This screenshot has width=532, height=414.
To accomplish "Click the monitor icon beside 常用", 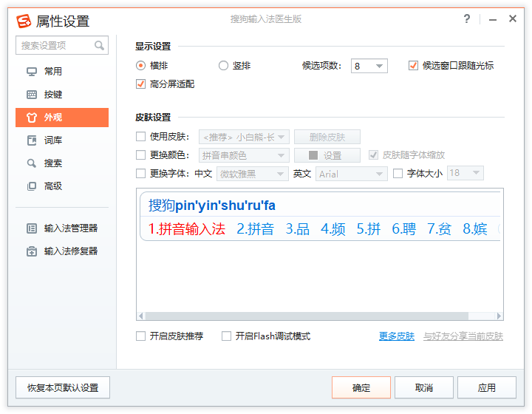I will point(32,72).
